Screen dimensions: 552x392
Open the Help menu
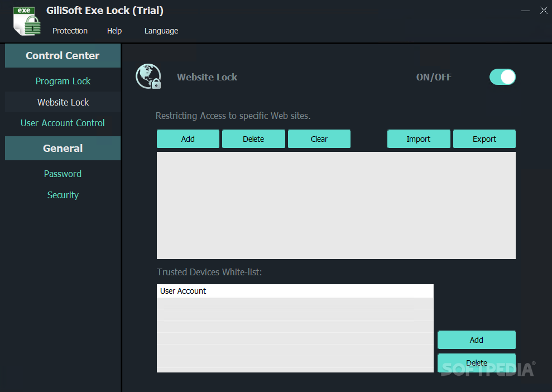(x=114, y=31)
